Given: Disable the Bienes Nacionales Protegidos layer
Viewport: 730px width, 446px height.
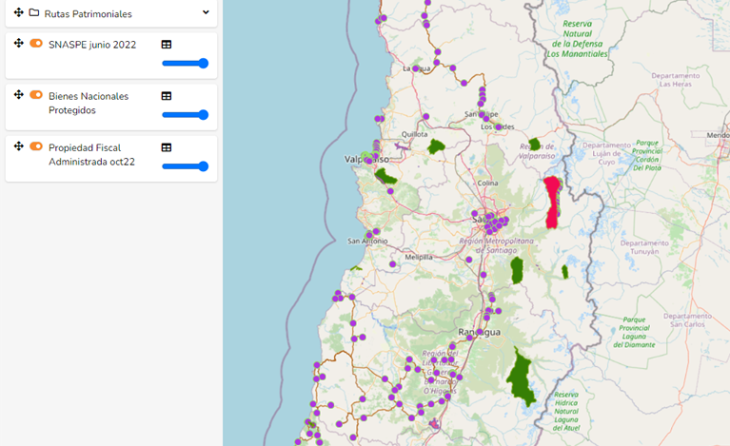Looking at the screenshot, I should pyautogui.click(x=36, y=95).
